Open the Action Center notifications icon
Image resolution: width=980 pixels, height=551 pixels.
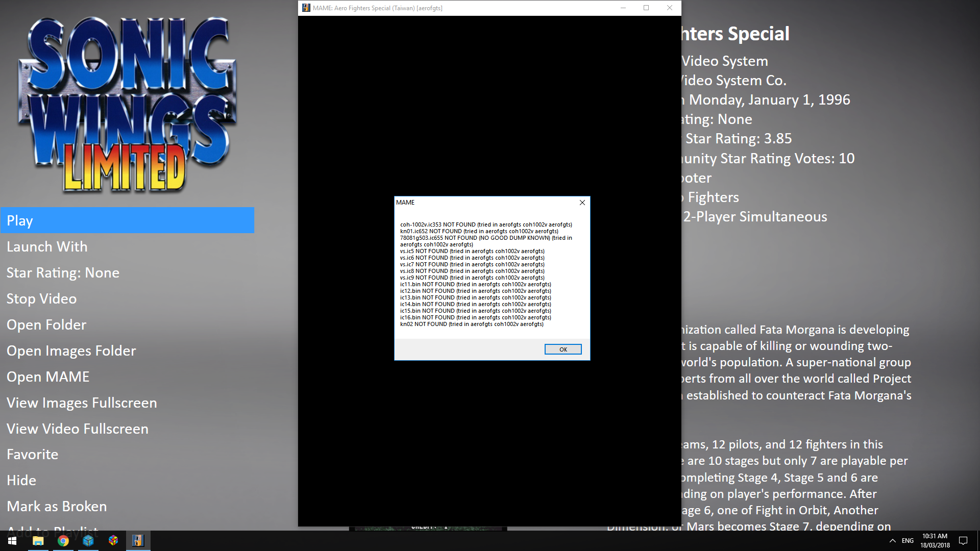tap(963, 541)
